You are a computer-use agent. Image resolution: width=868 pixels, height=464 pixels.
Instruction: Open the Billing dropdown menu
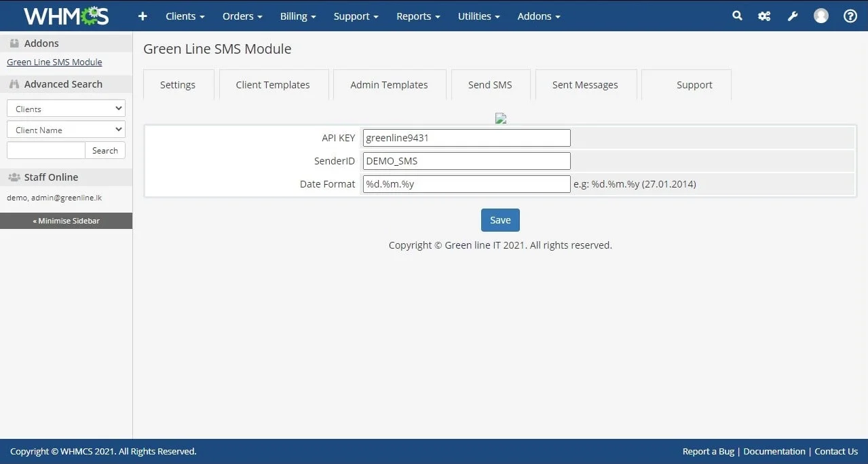click(298, 16)
